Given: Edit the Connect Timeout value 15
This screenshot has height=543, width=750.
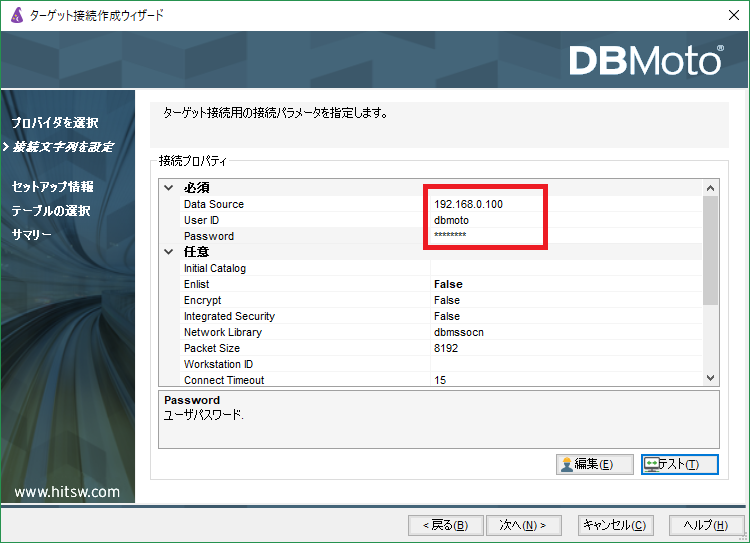Looking at the screenshot, I should 566,380.
